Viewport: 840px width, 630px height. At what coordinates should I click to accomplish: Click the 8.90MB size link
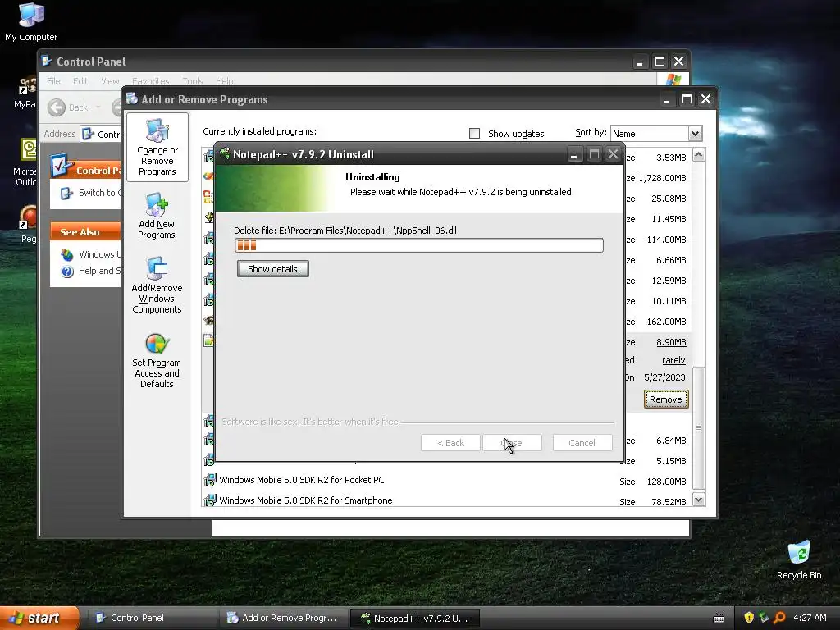671,342
